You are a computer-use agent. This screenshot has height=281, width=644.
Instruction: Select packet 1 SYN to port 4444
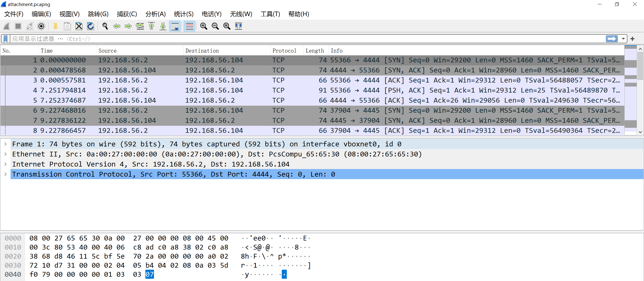pyautogui.click(x=312, y=60)
